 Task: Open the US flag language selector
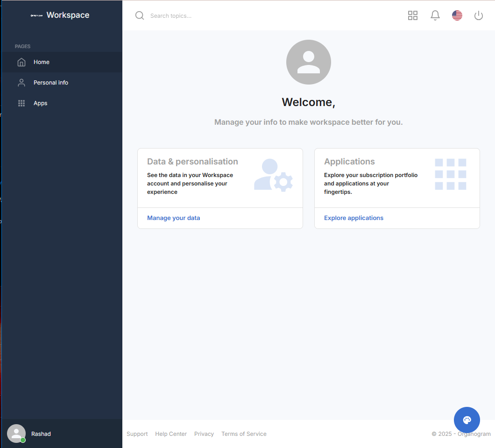[x=457, y=15]
